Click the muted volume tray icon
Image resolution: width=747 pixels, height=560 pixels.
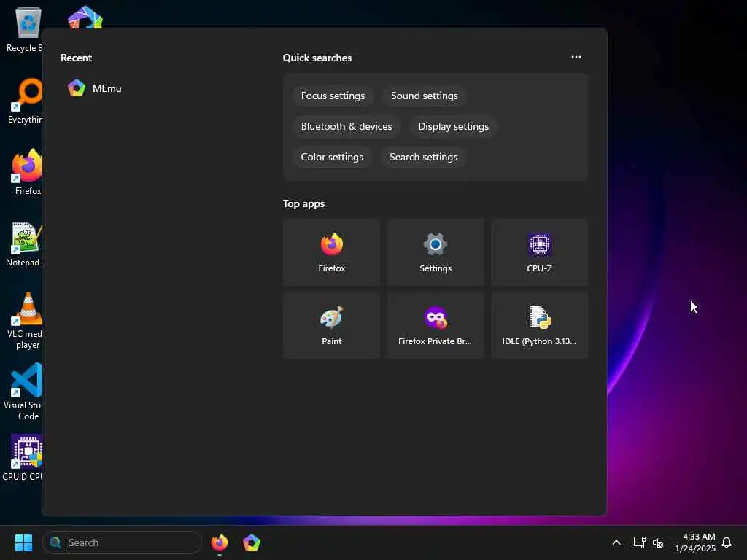click(658, 542)
